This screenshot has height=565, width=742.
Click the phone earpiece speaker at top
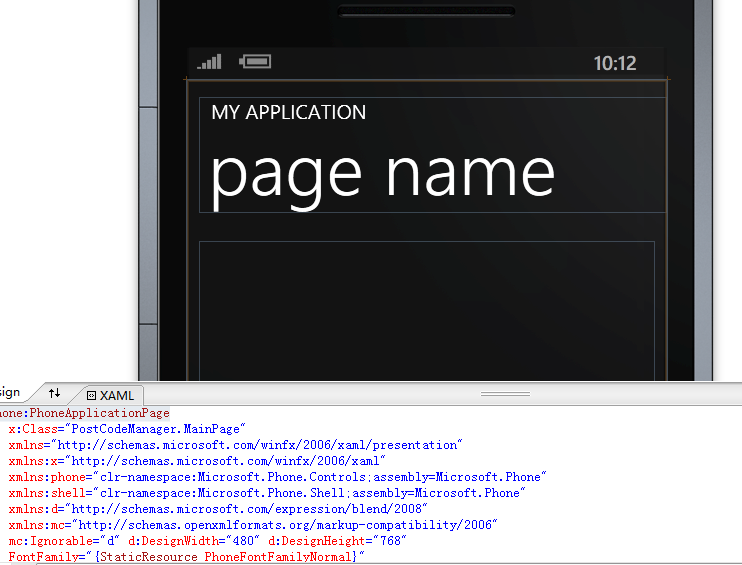pos(427,12)
